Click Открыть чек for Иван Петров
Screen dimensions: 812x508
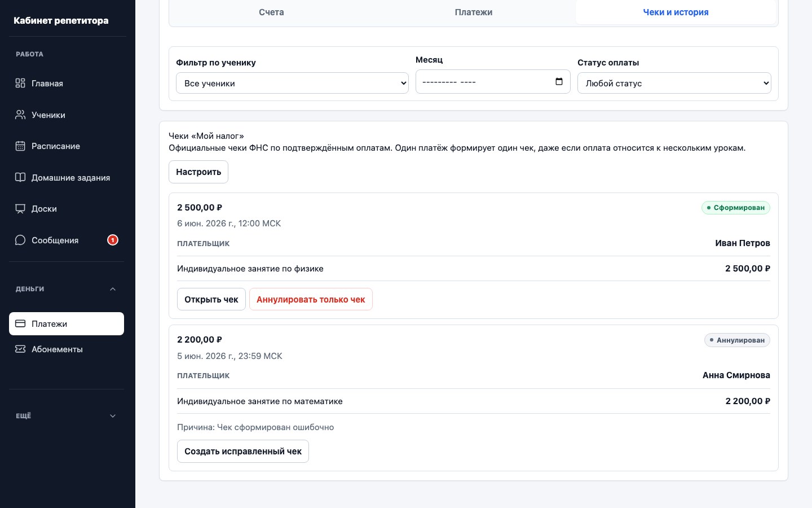[211, 299]
